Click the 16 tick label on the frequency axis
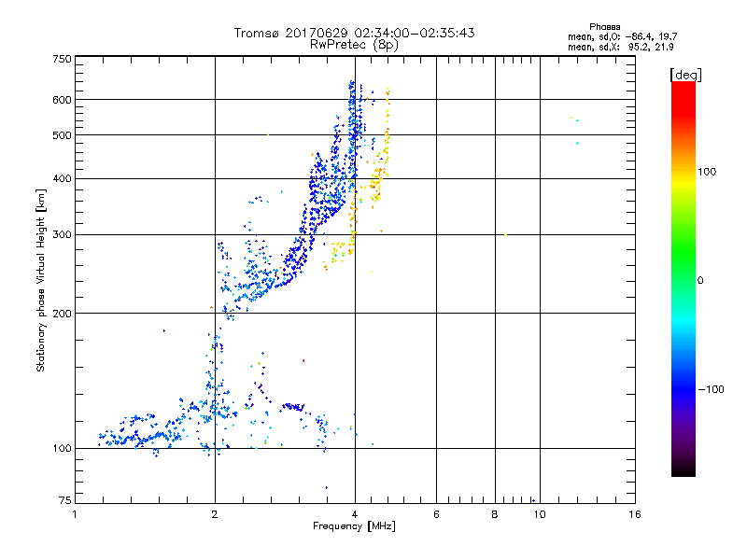The image size is (747, 560). [634, 514]
